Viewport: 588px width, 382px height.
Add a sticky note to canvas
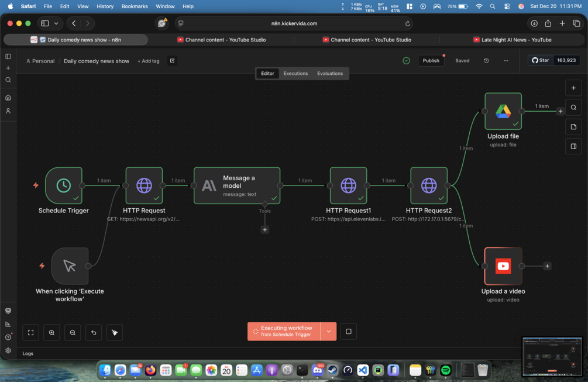click(x=573, y=127)
